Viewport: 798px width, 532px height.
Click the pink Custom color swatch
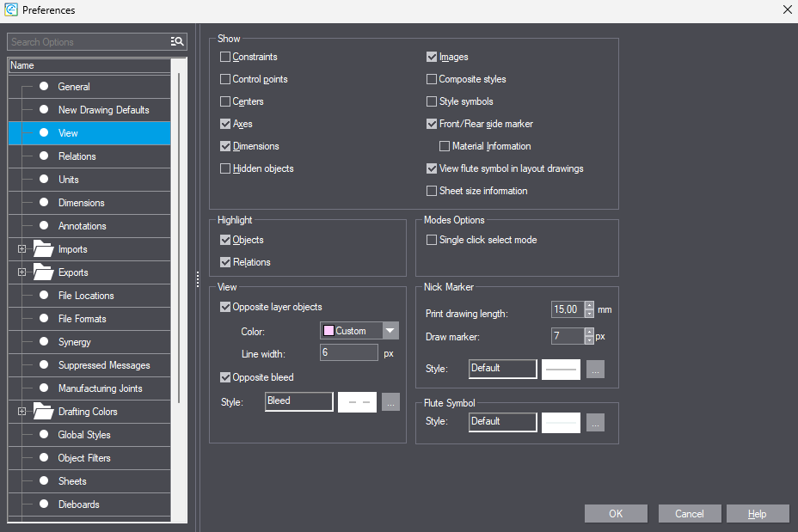click(328, 331)
